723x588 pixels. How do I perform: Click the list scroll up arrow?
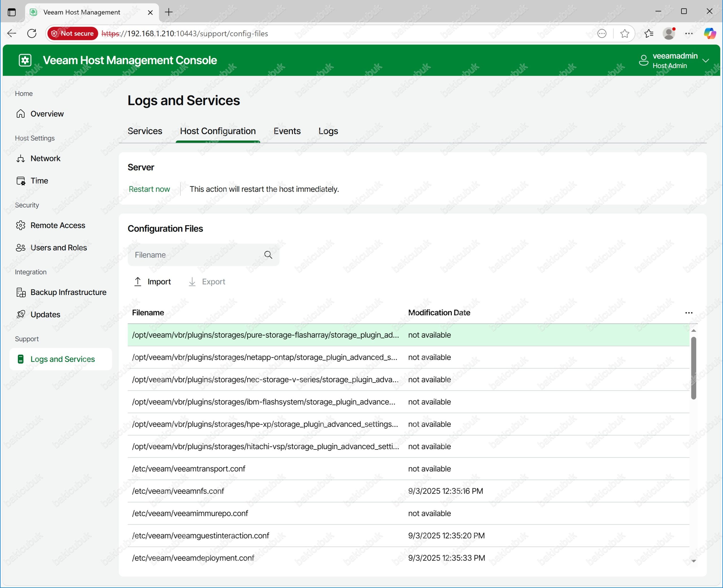[x=694, y=330]
